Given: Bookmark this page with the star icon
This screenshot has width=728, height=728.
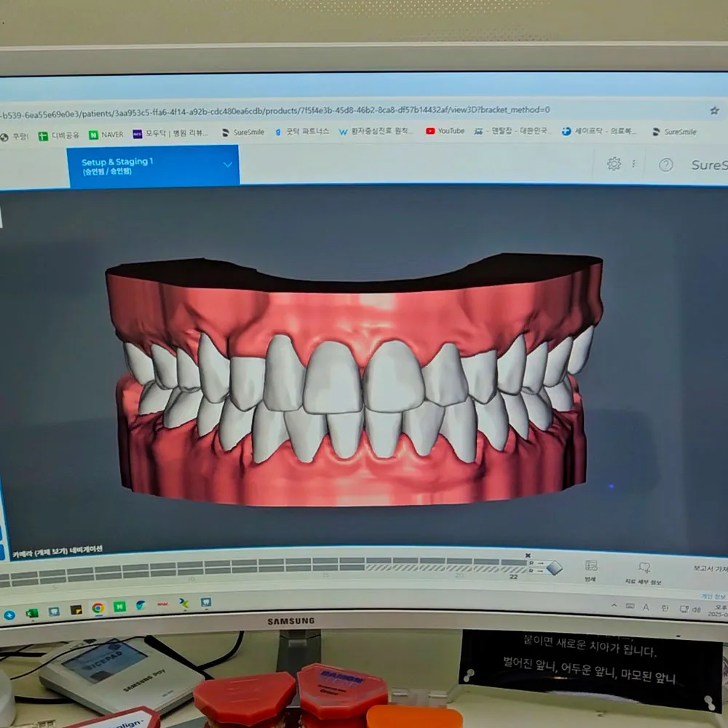Looking at the screenshot, I should pos(715,111).
